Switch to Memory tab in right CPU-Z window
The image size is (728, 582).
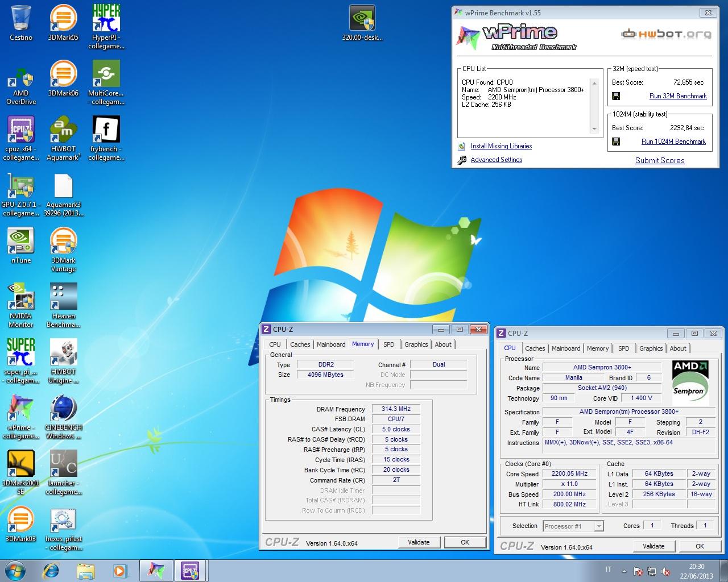pyautogui.click(x=598, y=348)
